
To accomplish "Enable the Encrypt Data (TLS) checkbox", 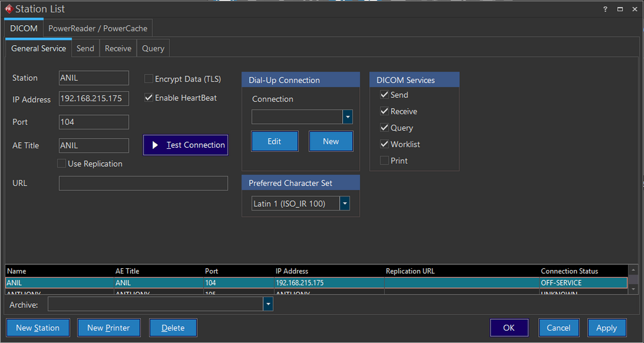I will click(x=149, y=79).
